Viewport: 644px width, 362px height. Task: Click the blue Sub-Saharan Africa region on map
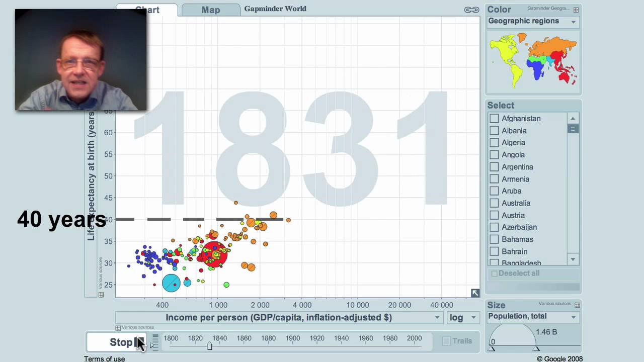537,69
